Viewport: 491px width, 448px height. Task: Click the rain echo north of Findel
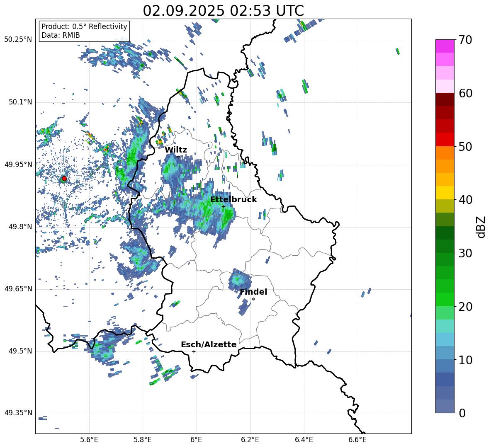pos(239,279)
